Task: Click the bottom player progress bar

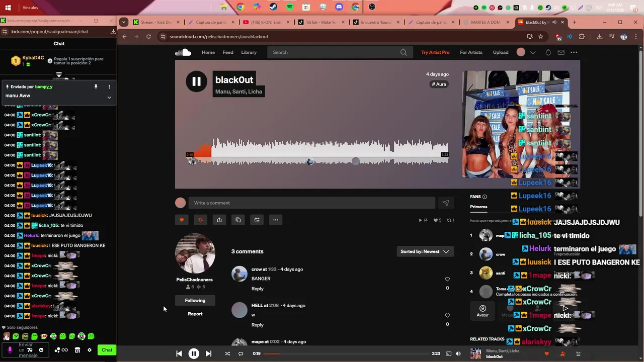Action: click(x=345, y=353)
